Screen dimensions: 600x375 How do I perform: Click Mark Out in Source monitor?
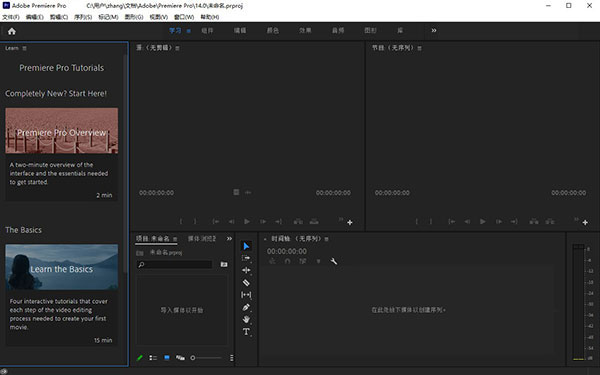(195, 221)
